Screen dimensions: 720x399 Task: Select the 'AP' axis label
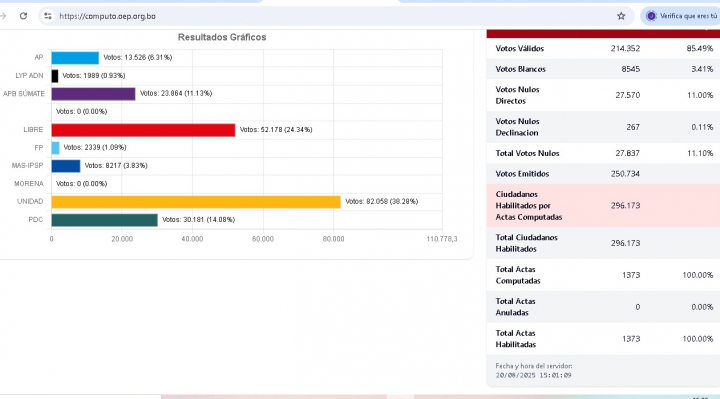(39, 57)
